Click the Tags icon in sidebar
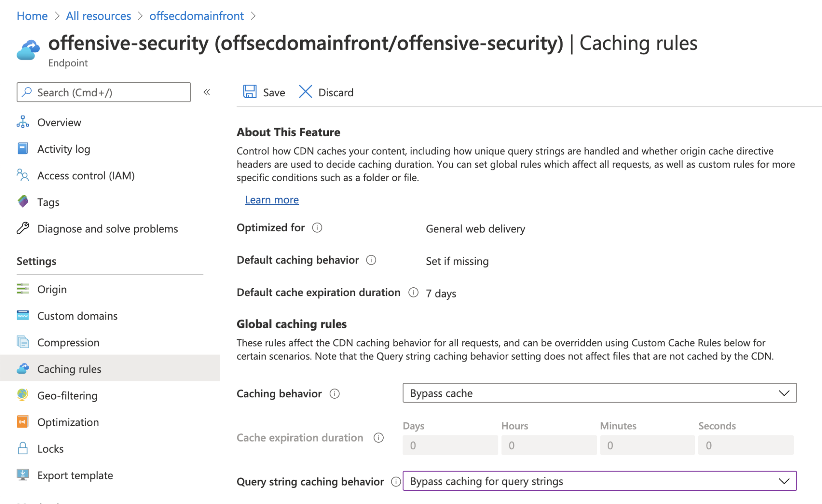 23,202
